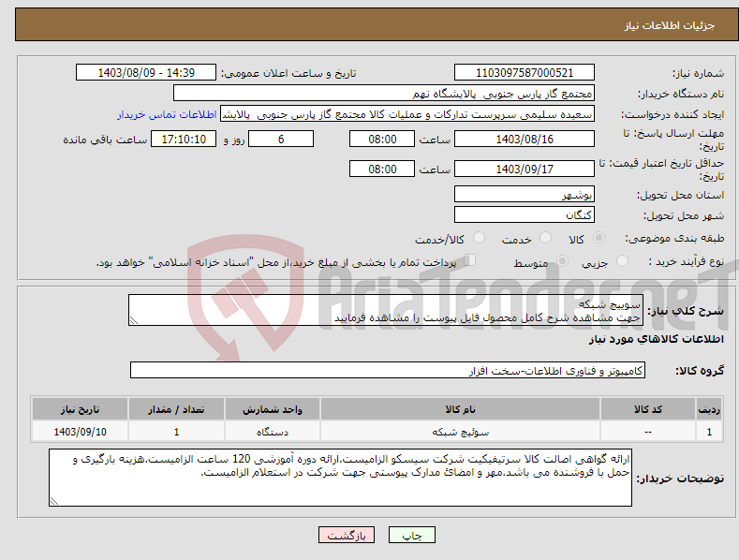The image size is (739, 560).
Task: Click the اطلاعات کالاهای مورد نیاز section heading
Action: click(656, 339)
